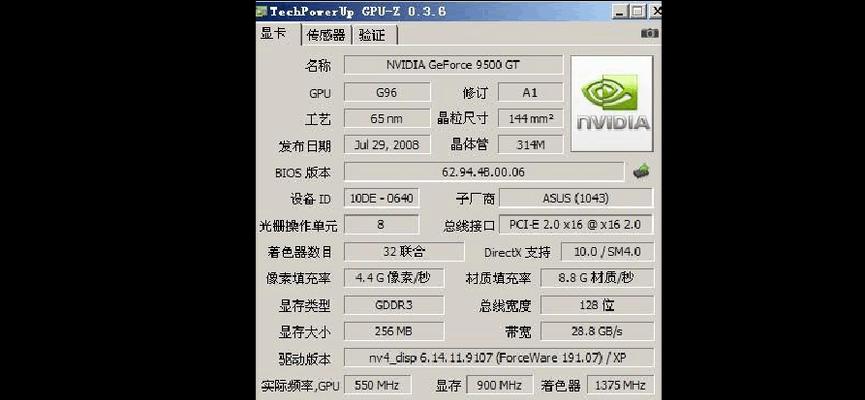The width and height of the screenshot is (865, 400).
Task: Click the pixel fillrate 4.4 G field
Action: tap(394, 278)
